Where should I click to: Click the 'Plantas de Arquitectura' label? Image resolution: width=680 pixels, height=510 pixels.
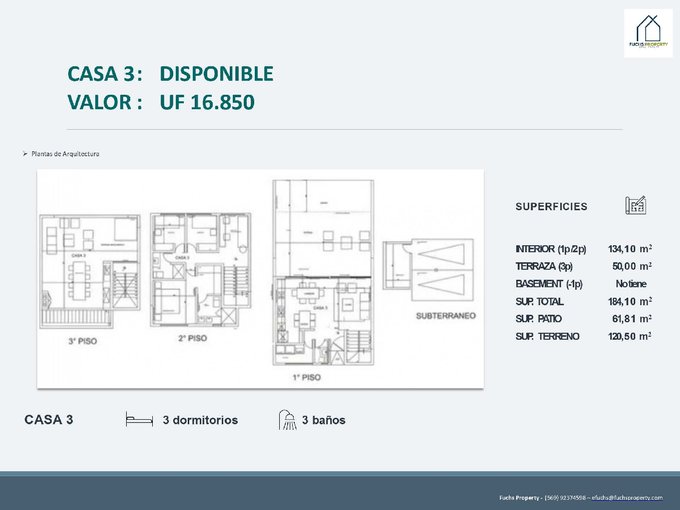[65, 154]
